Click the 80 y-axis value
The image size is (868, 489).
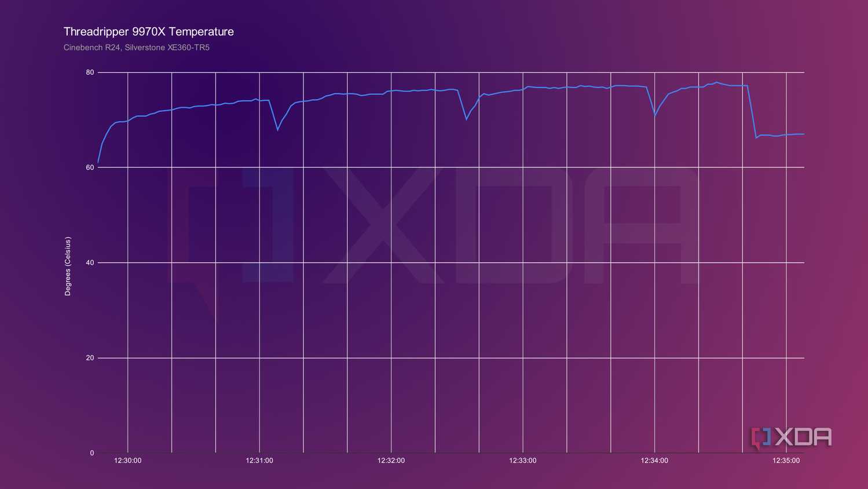pyautogui.click(x=90, y=72)
